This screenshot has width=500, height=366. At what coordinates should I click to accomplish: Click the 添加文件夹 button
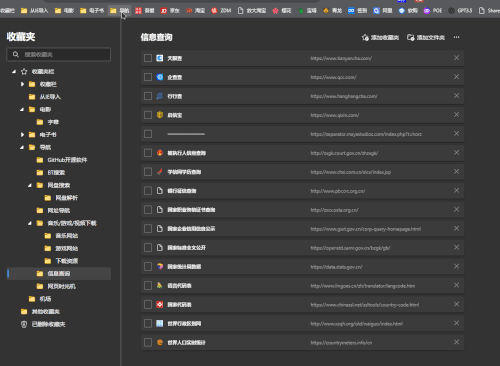(426, 37)
